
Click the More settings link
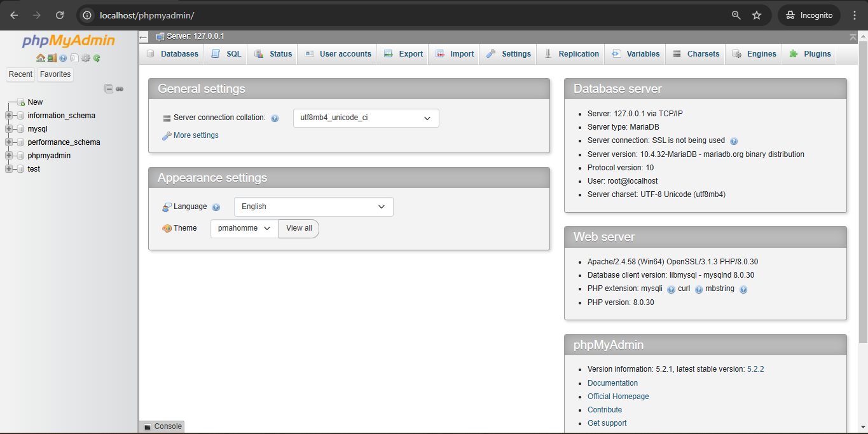pyautogui.click(x=196, y=135)
